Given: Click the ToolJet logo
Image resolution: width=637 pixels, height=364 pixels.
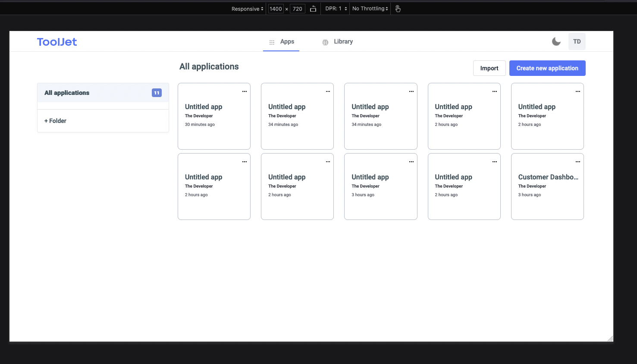Looking at the screenshot, I should tap(57, 42).
